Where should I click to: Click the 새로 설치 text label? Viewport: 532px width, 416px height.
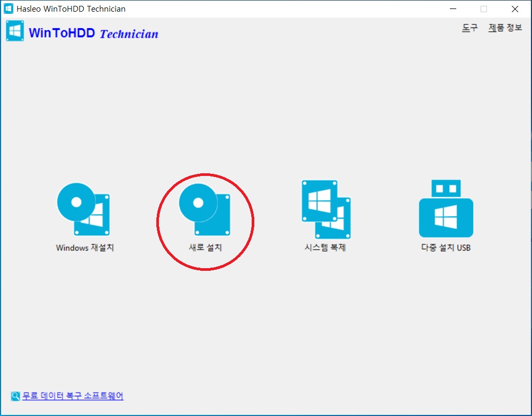coord(205,247)
